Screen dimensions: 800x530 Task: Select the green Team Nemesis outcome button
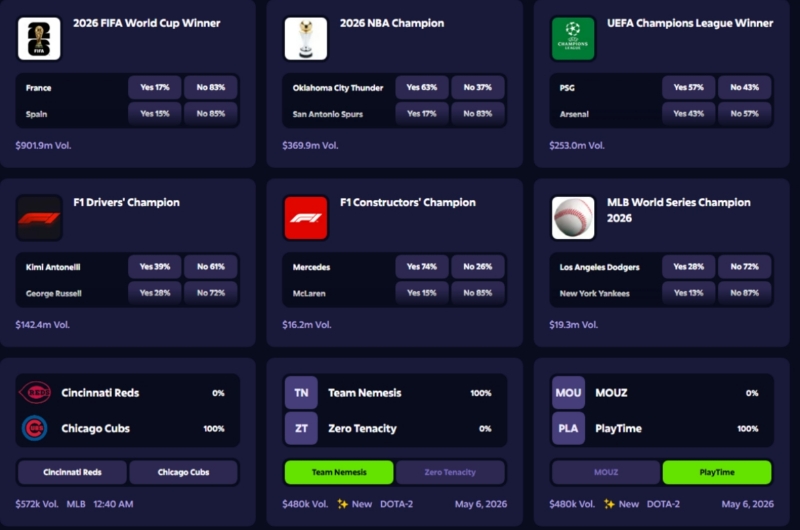pos(339,472)
